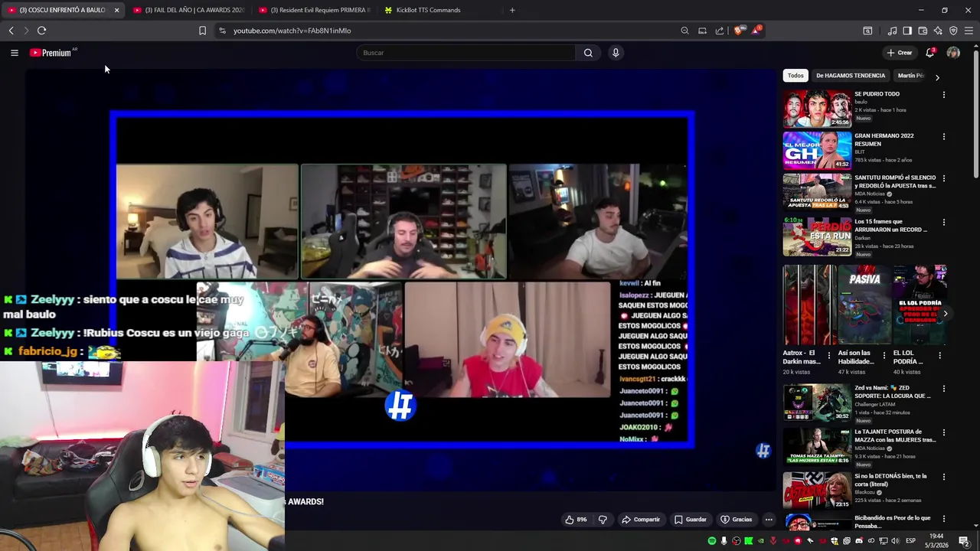Close the COSCU ENFRENTÓ A BAULO tab
The image size is (980, 551).
tap(116, 10)
